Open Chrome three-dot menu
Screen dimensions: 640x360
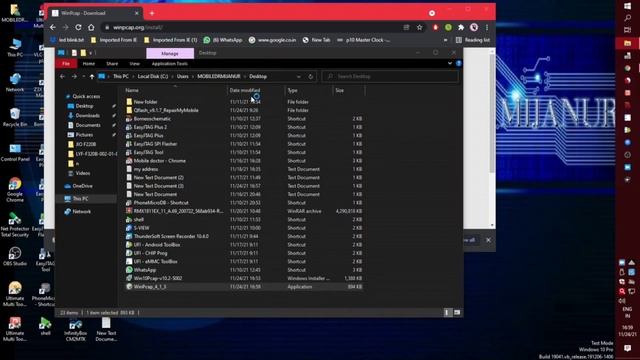pyautogui.click(x=487, y=27)
